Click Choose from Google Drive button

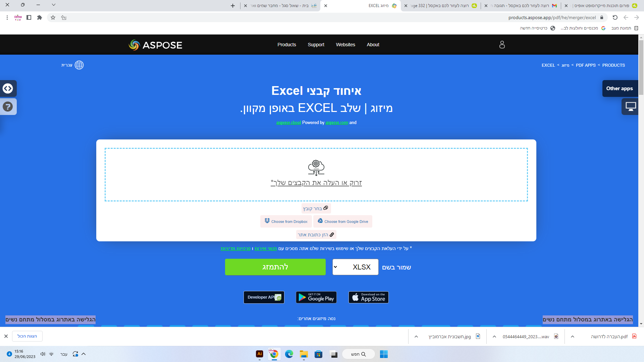pyautogui.click(x=343, y=222)
